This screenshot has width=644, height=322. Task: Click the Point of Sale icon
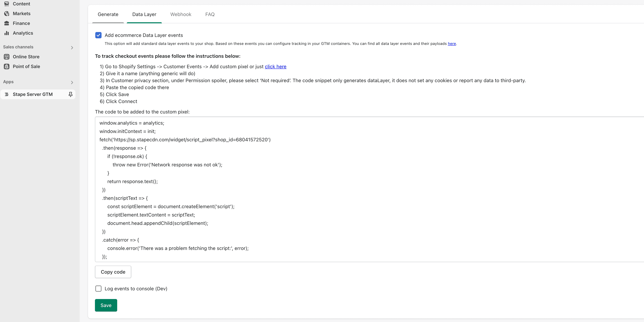(x=7, y=66)
